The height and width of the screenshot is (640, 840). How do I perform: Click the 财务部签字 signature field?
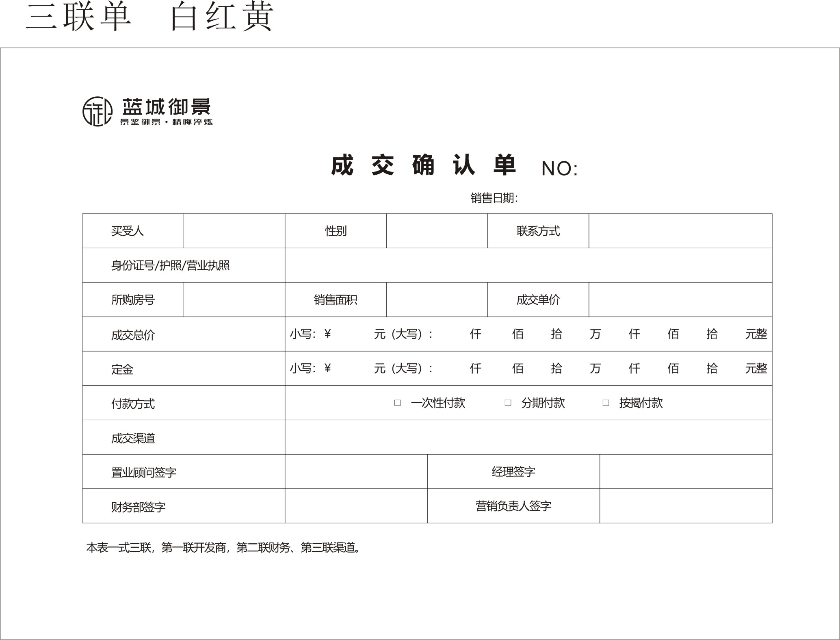(356, 506)
